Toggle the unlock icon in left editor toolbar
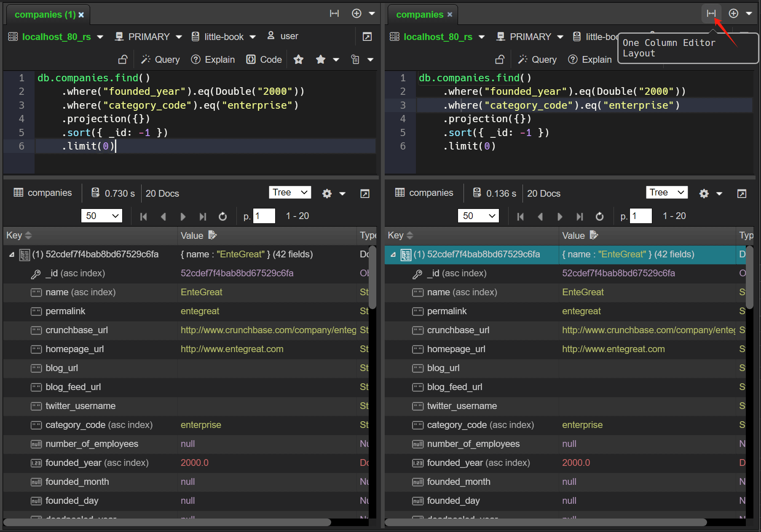 click(123, 59)
